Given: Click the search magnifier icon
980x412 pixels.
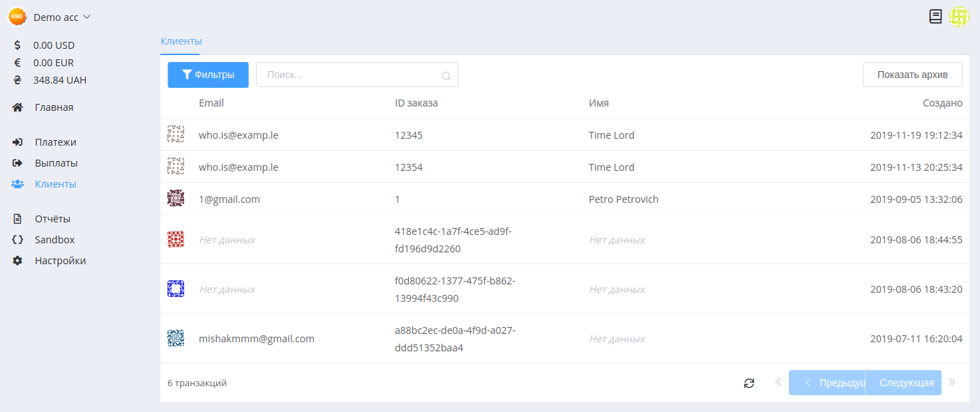Looking at the screenshot, I should point(446,75).
